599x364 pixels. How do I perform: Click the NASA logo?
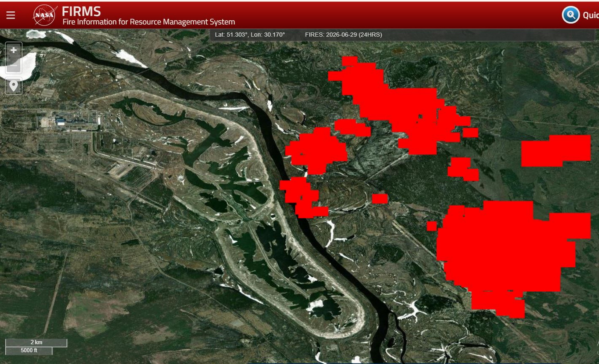click(45, 15)
